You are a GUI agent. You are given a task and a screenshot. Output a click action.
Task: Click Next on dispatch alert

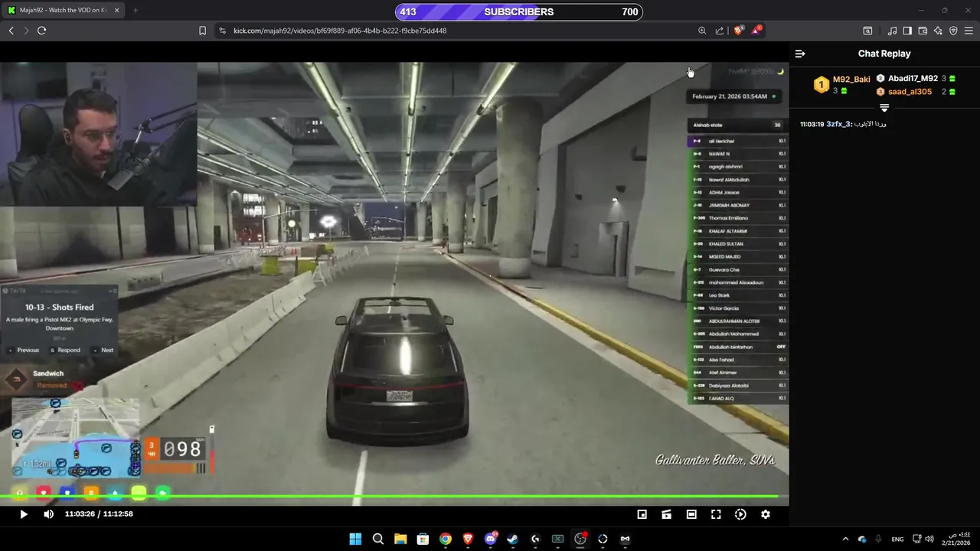point(103,350)
